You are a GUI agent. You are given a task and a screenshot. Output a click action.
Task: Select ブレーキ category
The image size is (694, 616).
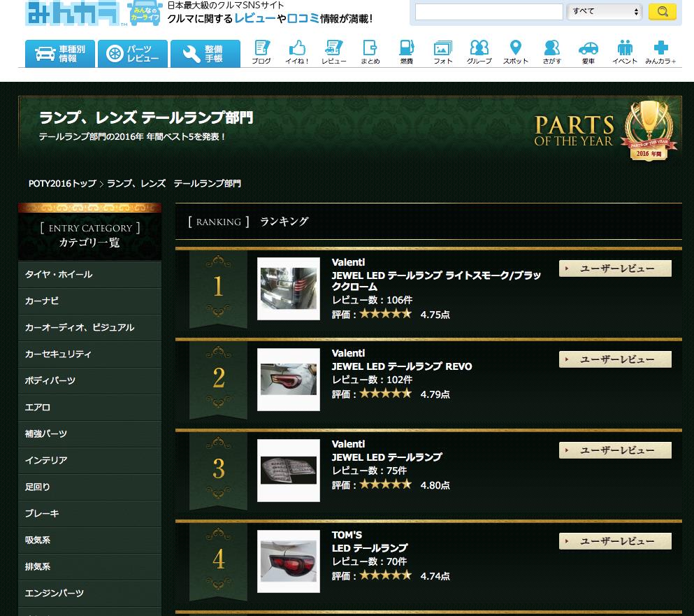click(90, 514)
